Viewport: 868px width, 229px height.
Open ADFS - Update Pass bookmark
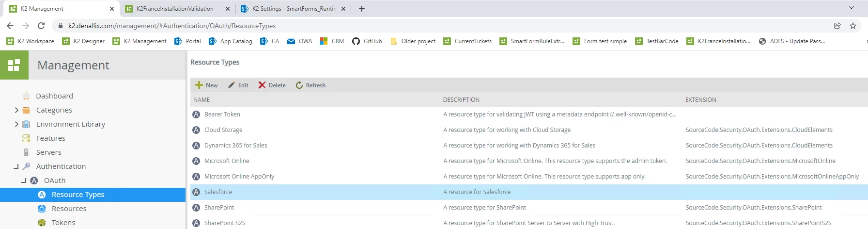pos(791,41)
